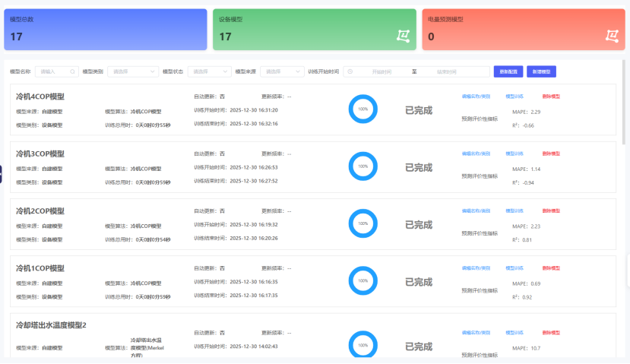This screenshot has width=630, height=364.
Task: Click the search icon in 模型名称 field
Action: point(72,72)
